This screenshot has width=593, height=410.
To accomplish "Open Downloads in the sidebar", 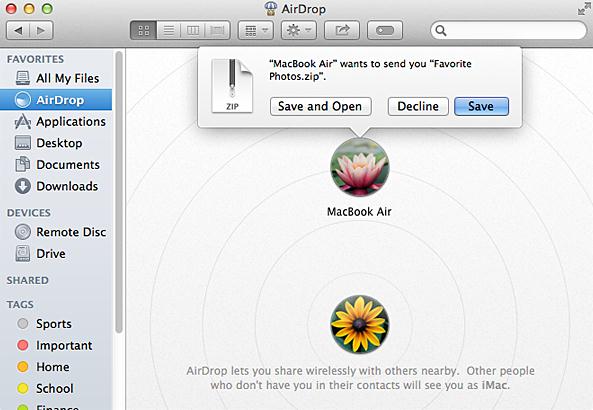I will pos(57,186).
